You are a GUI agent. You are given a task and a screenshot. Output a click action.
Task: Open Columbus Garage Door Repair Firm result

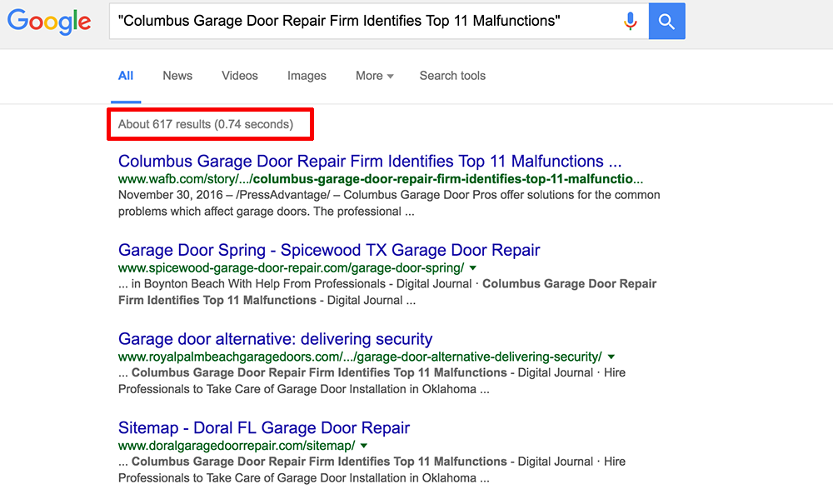[370, 161]
